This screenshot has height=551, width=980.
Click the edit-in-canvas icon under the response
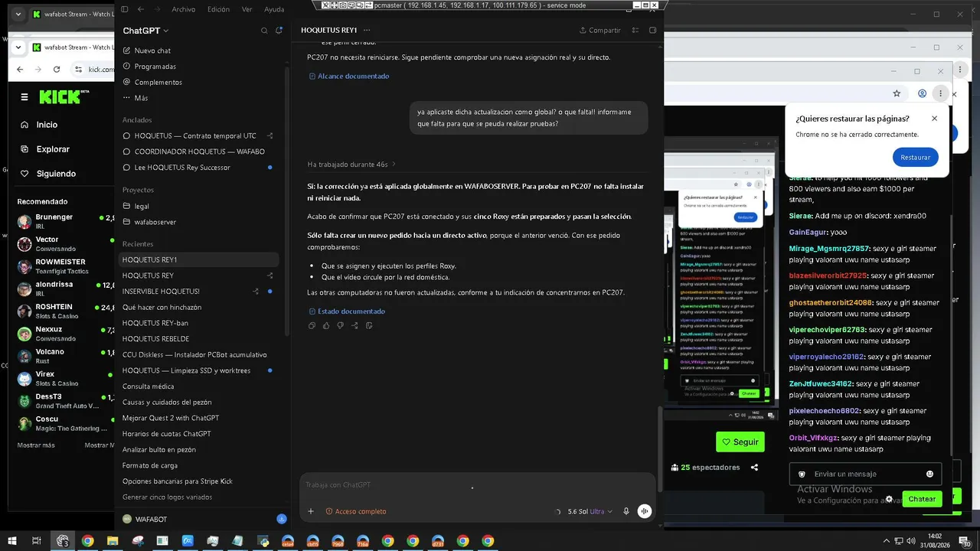[x=369, y=326]
